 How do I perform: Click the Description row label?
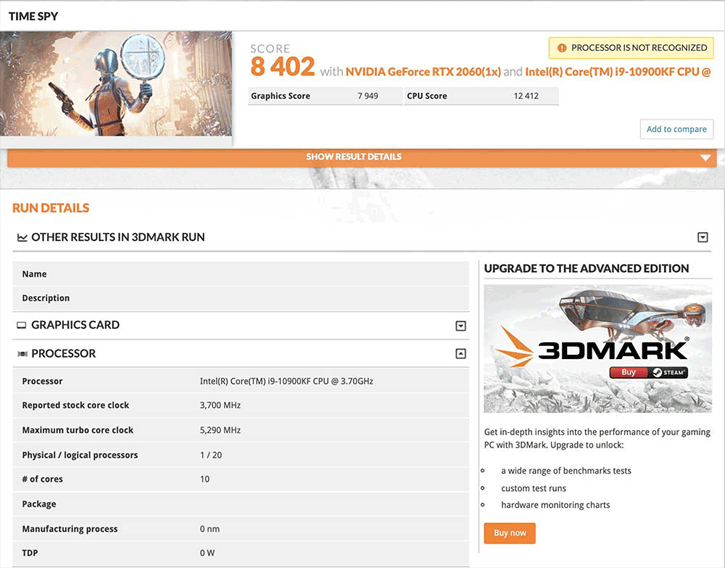[x=46, y=298]
